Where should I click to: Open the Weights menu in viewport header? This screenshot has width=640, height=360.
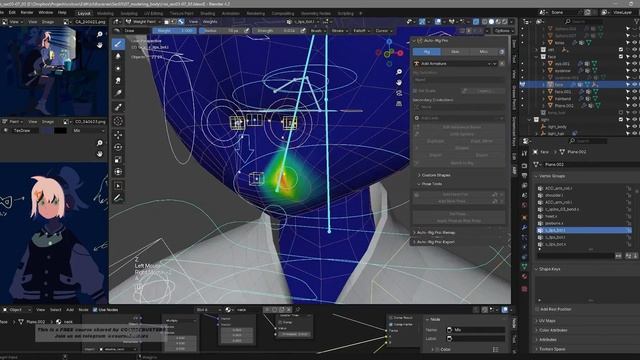pyautogui.click(x=210, y=22)
